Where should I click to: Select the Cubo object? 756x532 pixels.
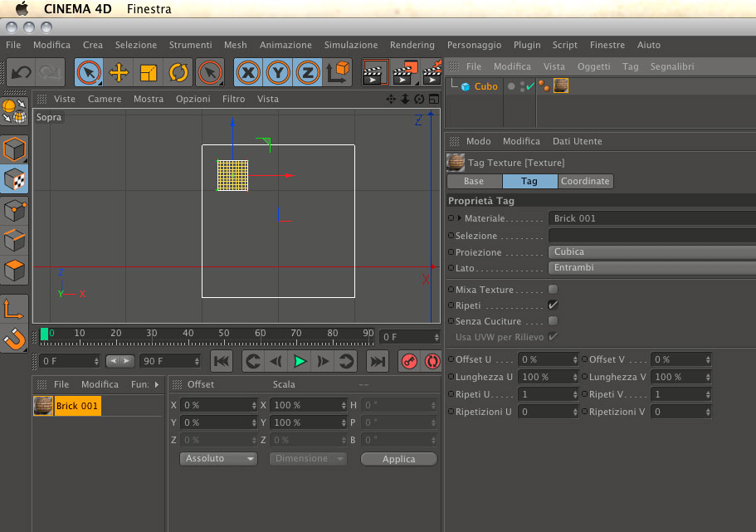[x=485, y=86]
